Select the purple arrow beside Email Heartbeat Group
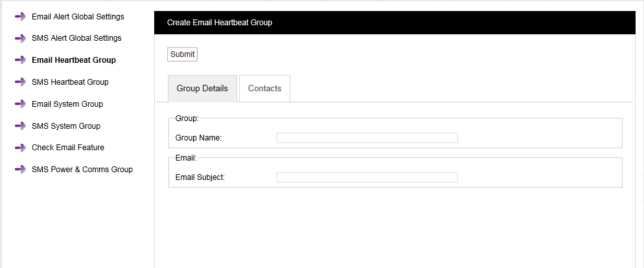Image resolution: width=644 pixels, height=268 pixels. pos(20,60)
